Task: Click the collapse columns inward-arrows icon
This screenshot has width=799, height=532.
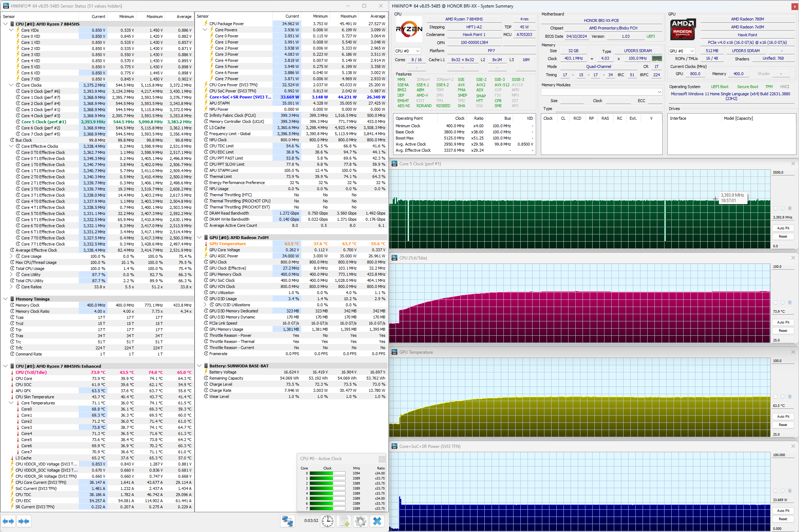Action: (24, 521)
